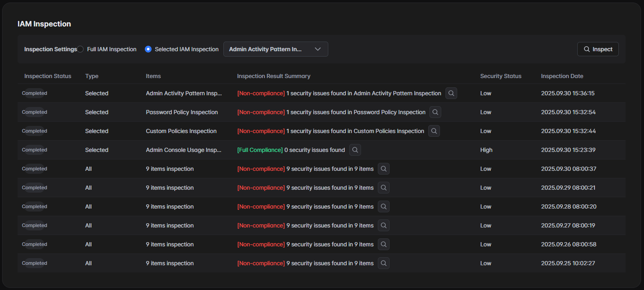This screenshot has height=290, width=644.
Task: Click the Inspection Date column header
Action: (562, 76)
